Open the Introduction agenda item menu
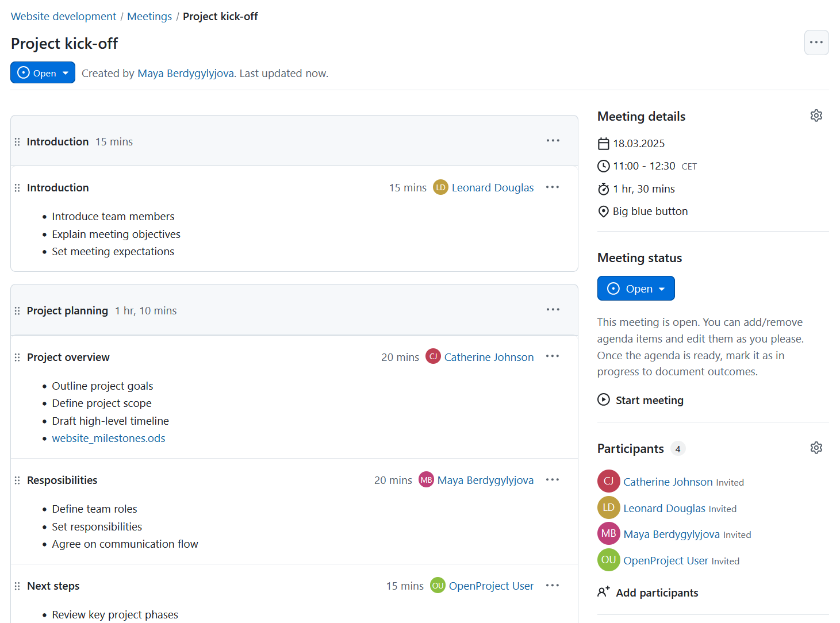This screenshot has height=623, width=840. coord(553,187)
